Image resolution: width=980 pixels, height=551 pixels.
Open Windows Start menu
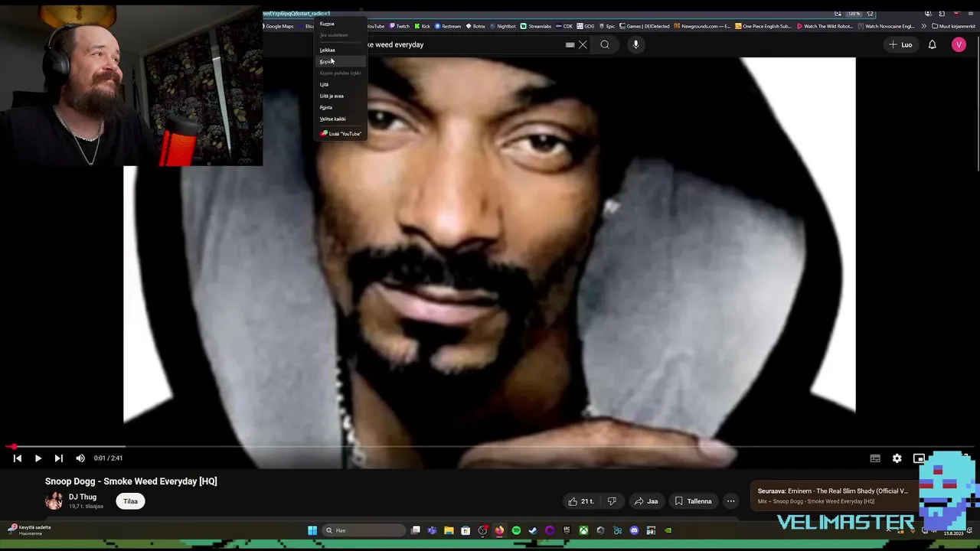click(312, 530)
